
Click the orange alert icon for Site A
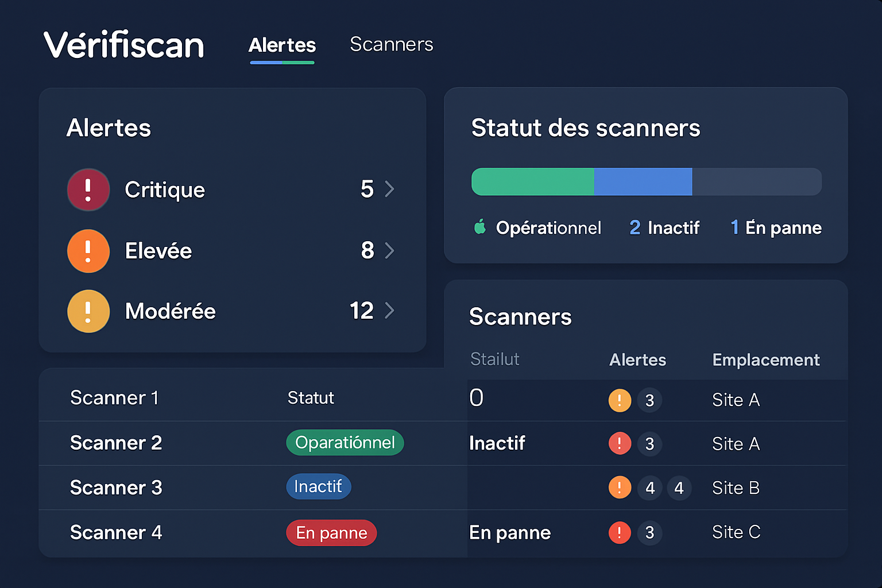coord(620,400)
